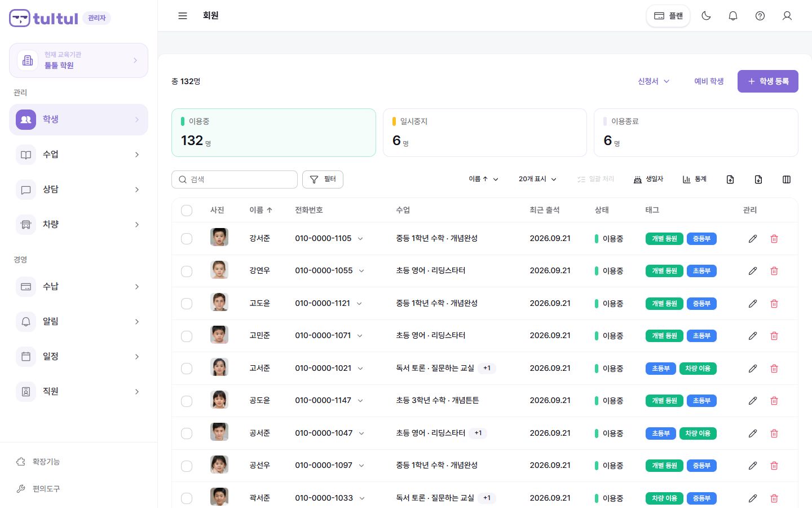Sort by 이름 column header
This screenshot has height=508, width=812.
pyautogui.click(x=261, y=210)
